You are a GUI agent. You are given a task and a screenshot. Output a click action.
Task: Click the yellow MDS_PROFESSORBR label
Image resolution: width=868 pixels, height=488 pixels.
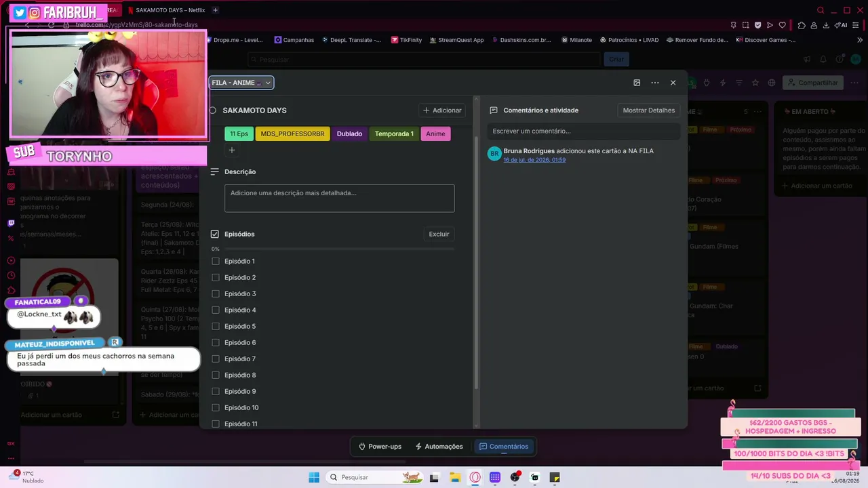pos(292,134)
